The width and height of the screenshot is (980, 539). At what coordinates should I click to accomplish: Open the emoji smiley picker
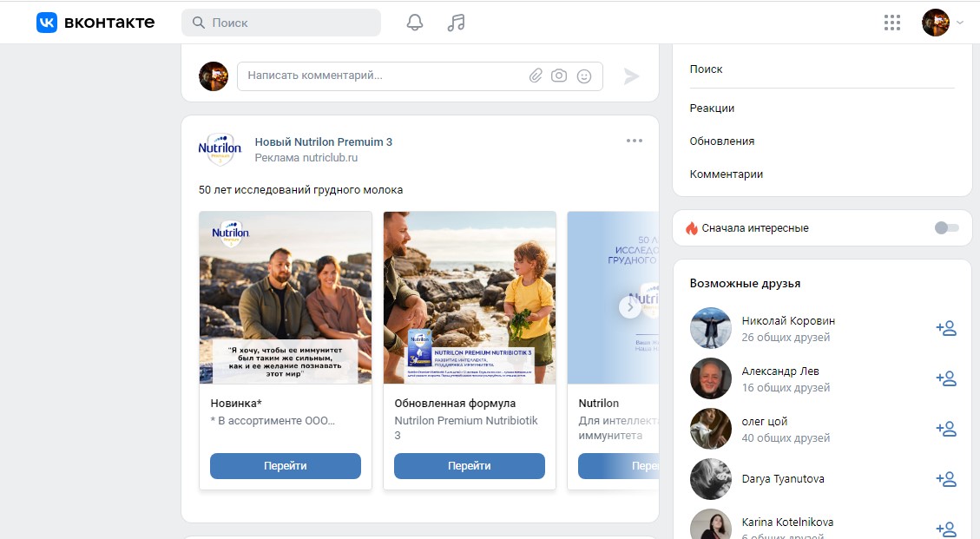pos(584,76)
